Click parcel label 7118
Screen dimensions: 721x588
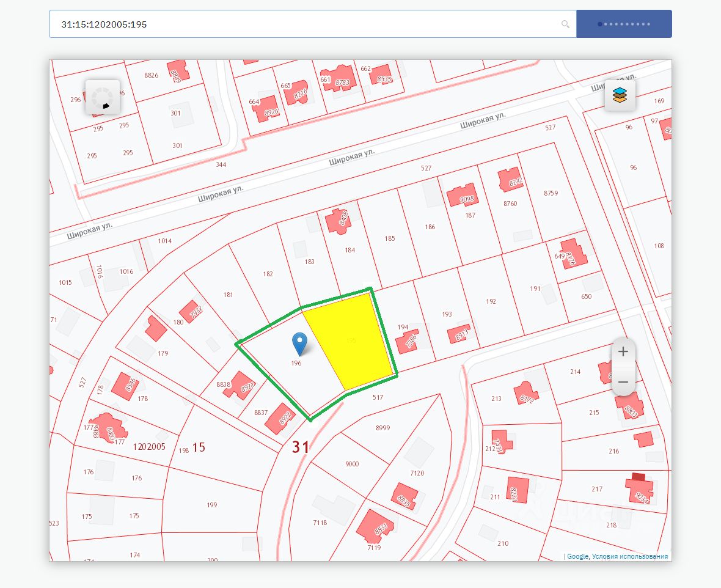[x=320, y=522]
